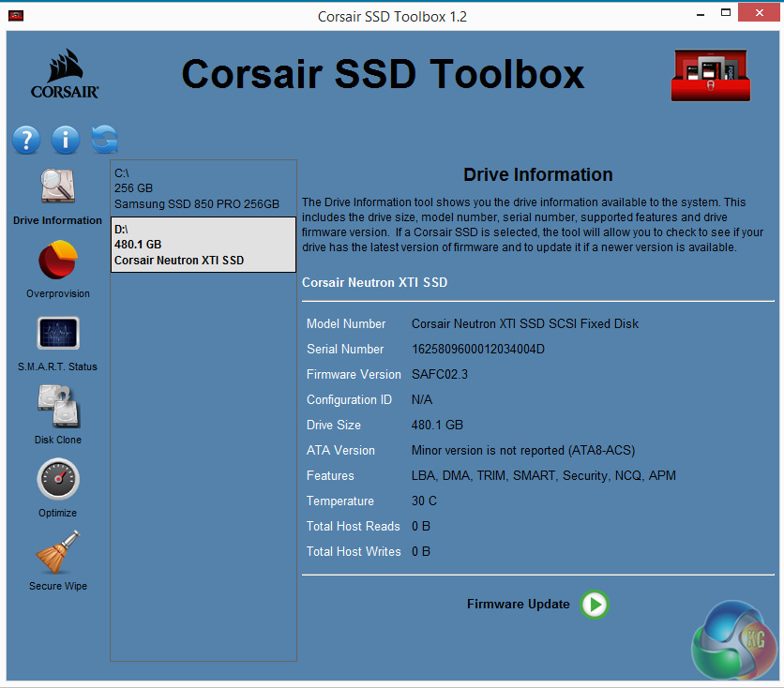Select the C:\ Samsung SSD 850 PRO drive
The image size is (784, 688).
click(x=203, y=188)
